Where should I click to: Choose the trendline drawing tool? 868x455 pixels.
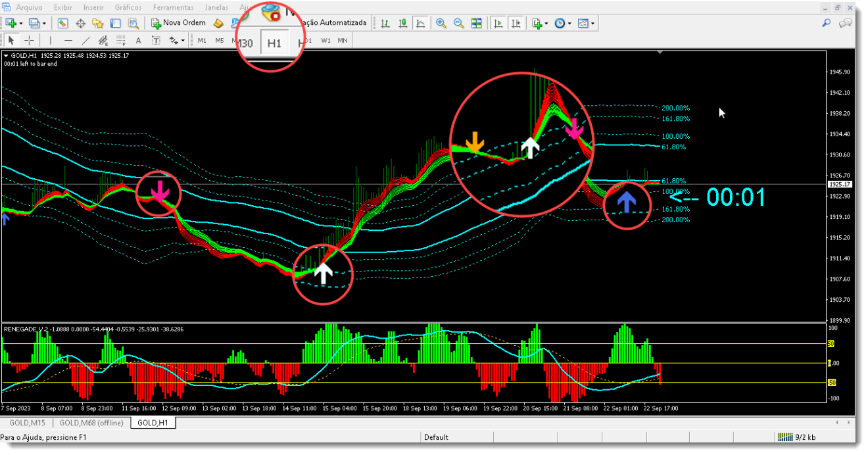85,40
